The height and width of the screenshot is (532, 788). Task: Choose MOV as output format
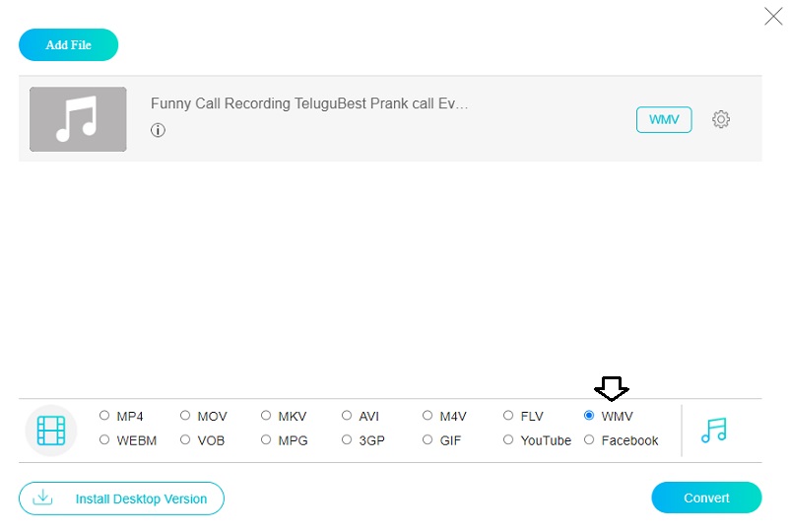pos(185,416)
